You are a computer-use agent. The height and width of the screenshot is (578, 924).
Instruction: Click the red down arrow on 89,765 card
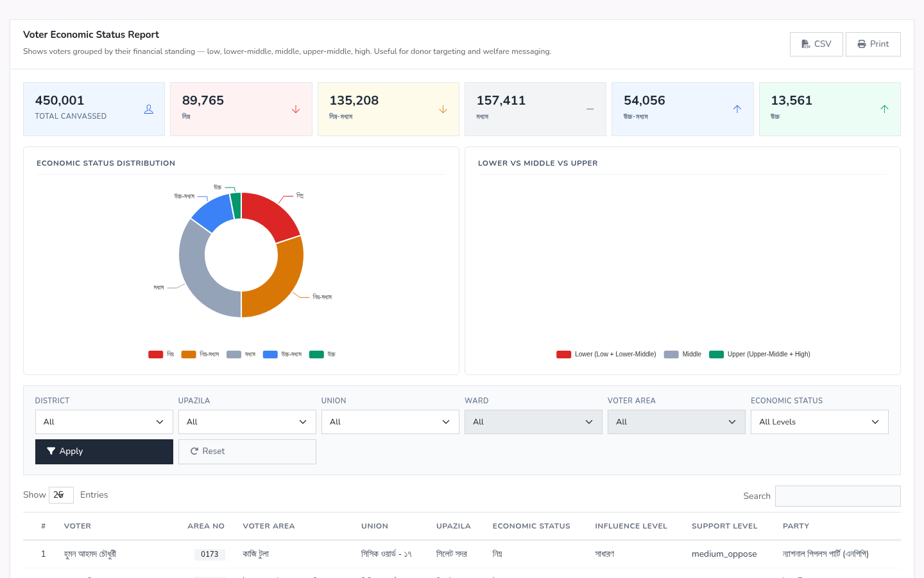point(296,109)
